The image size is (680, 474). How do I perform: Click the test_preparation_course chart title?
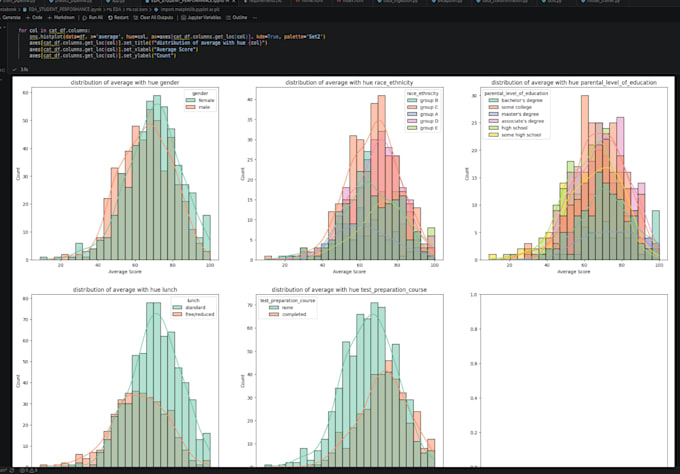pos(349,290)
